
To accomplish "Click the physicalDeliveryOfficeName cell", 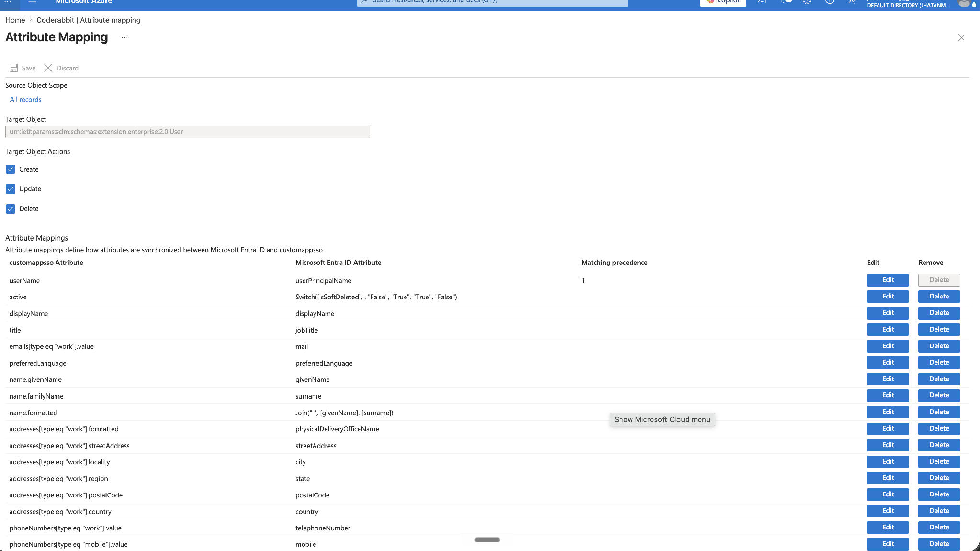I will coord(338,429).
